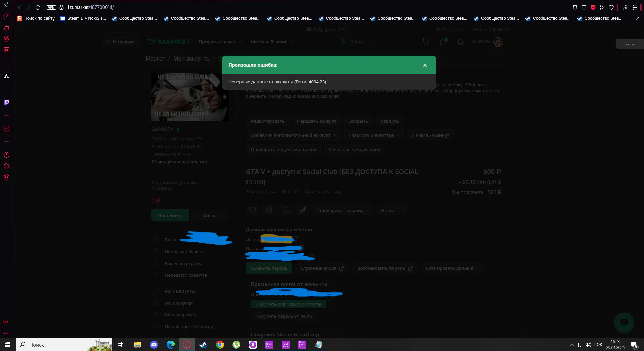Open 'Мои покупки' in side menu
The image size is (644, 351).
pyautogui.click(x=179, y=303)
